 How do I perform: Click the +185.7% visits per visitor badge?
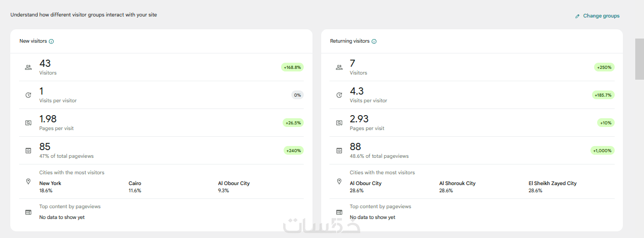[603, 95]
